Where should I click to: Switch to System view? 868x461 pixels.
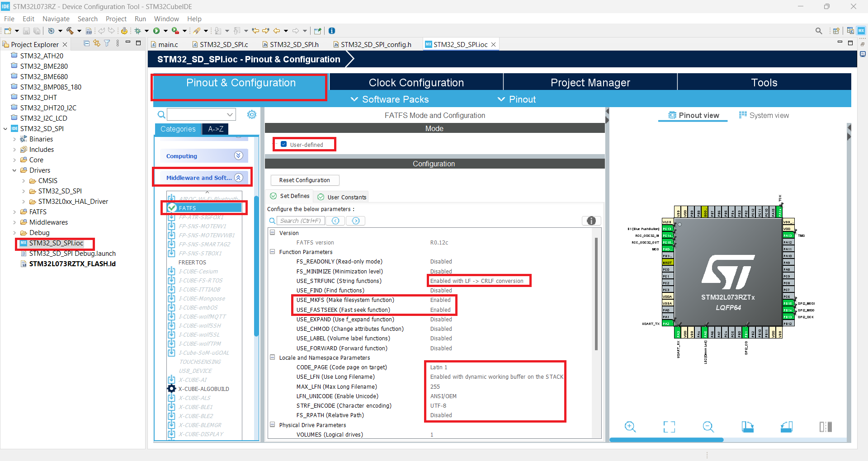764,115
